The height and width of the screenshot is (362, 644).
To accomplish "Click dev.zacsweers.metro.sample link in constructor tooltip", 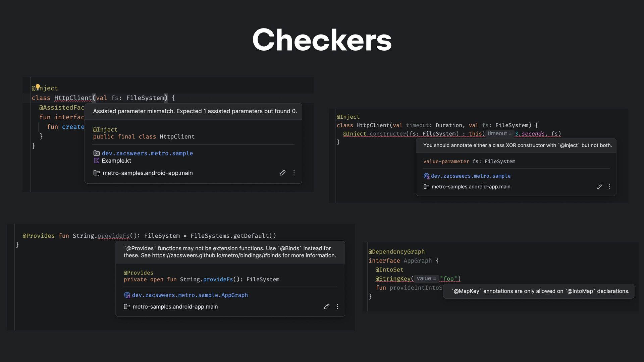I will coord(471,176).
